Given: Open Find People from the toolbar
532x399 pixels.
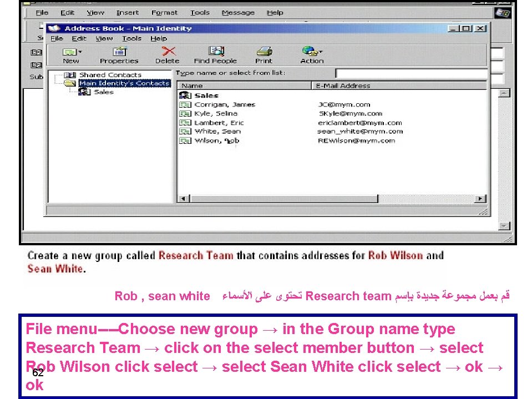Looking at the screenshot, I should click(x=215, y=55).
